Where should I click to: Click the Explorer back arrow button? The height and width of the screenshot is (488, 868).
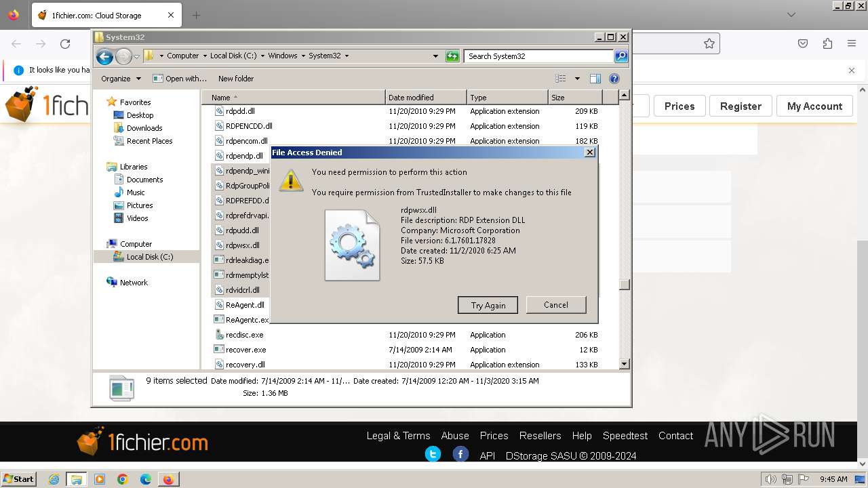coord(104,56)
